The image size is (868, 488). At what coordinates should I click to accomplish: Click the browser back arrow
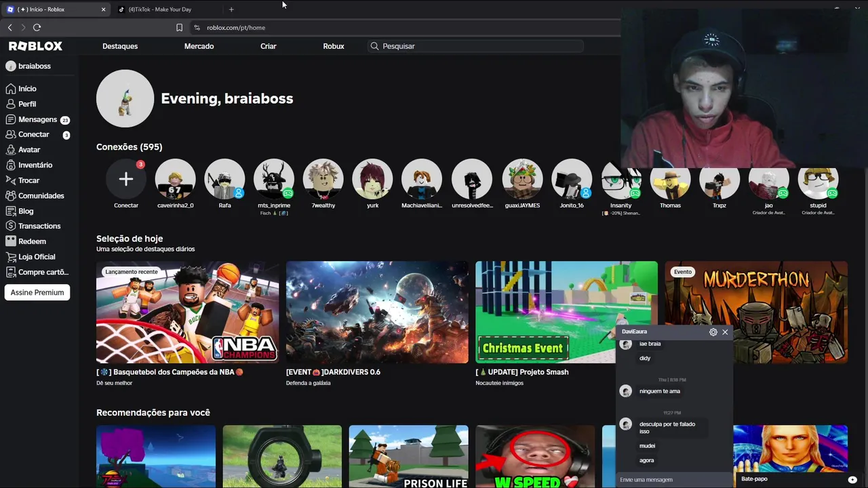tap(9, 27)
